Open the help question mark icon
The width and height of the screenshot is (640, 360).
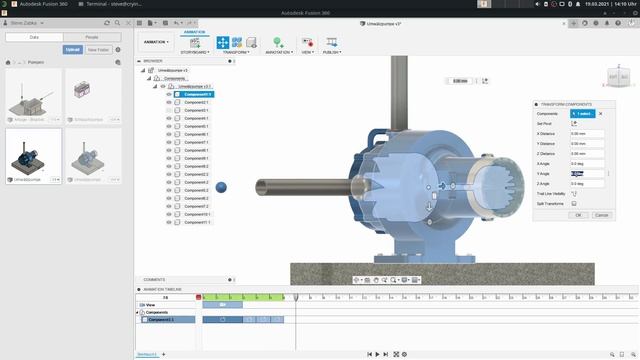(618, 23)
